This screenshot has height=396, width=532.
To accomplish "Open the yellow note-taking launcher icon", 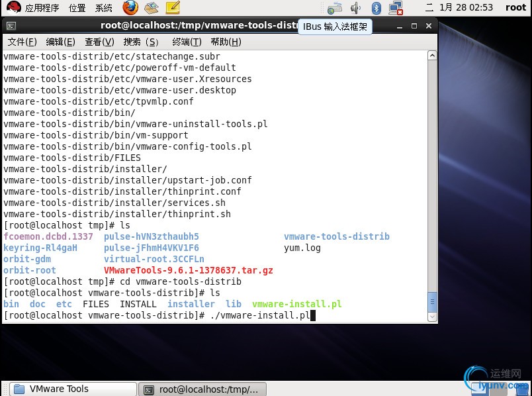I will pos(173,7).
